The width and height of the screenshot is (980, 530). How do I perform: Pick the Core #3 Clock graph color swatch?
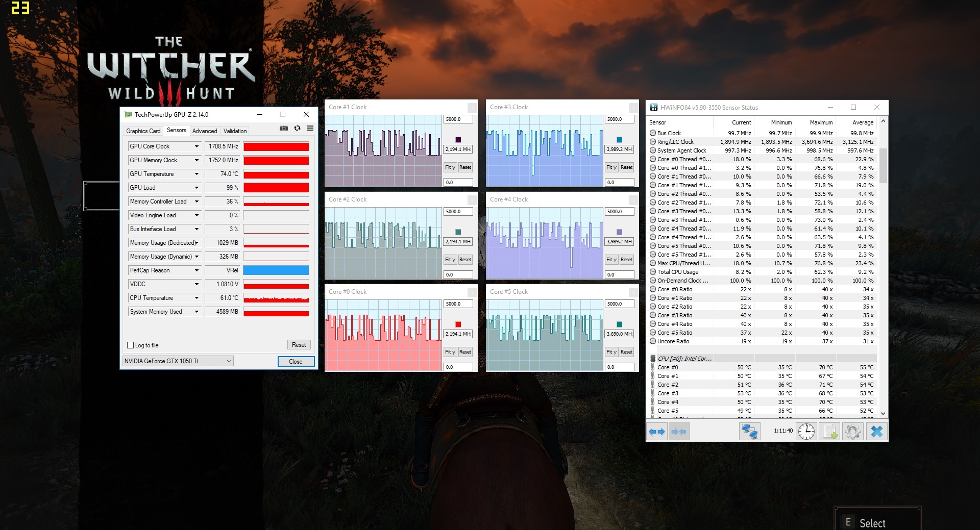click(620, 140)
